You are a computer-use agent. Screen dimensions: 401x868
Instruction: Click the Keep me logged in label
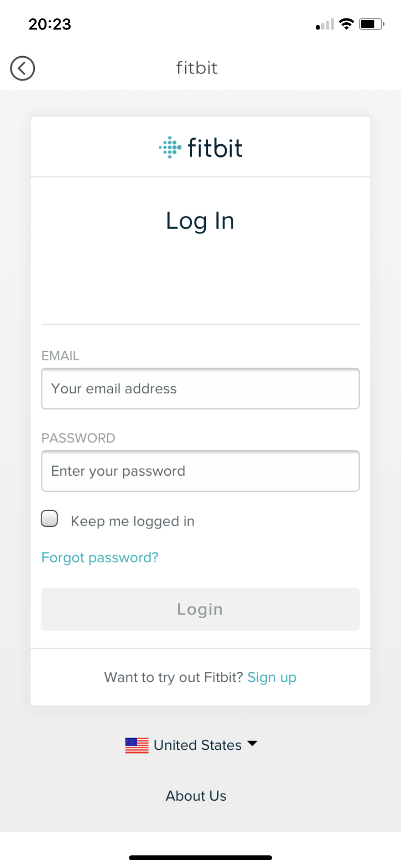133,521
